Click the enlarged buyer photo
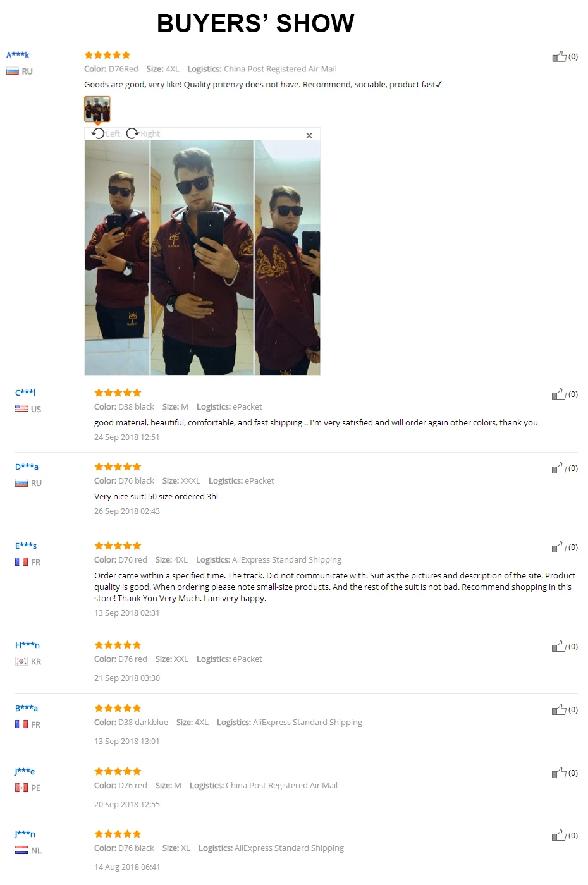 pyautogui.click(x=202, y=258)
